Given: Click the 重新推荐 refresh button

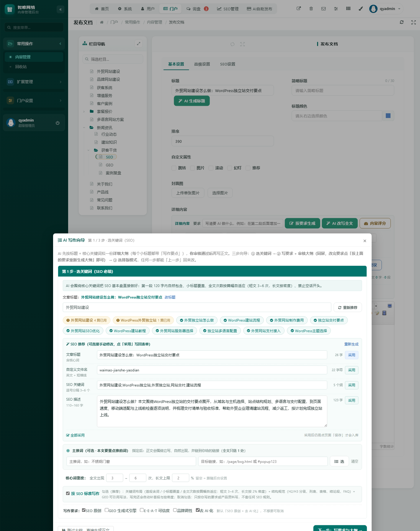Looking at the screenshot, I should (348, 307).
